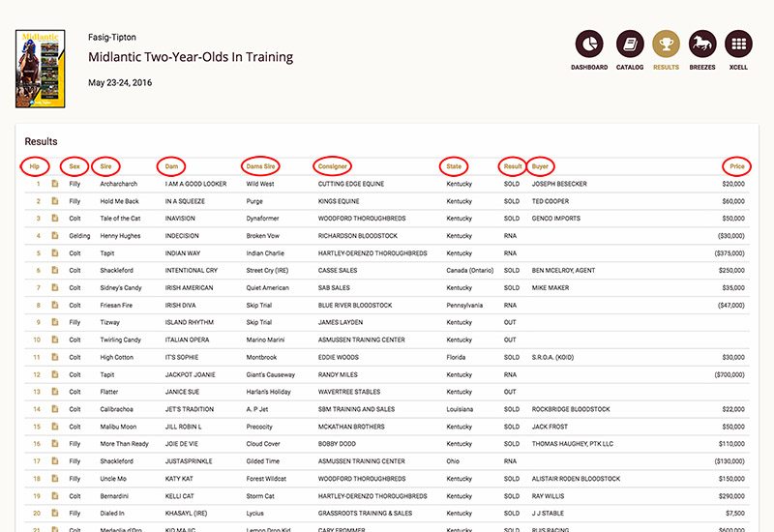Screen dimensions: 774x532
Task: Sort results by Buyer column header
Action: click(540, 166)
